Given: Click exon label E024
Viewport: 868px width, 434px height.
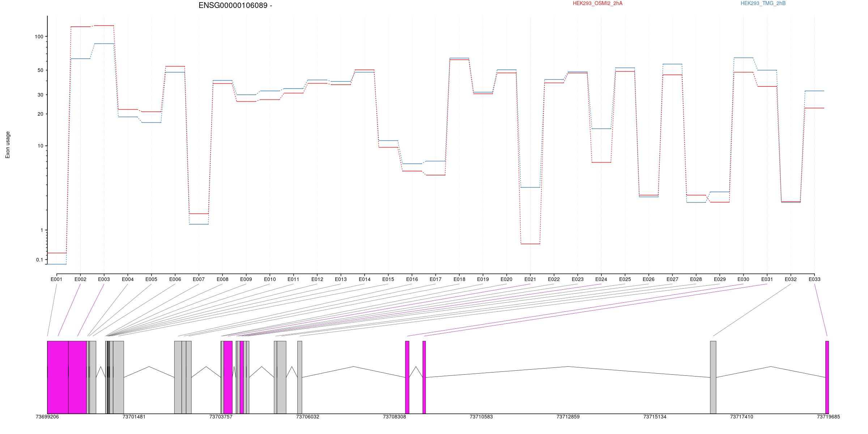Looking at the screenshot, I should click(x=601, y=279).
